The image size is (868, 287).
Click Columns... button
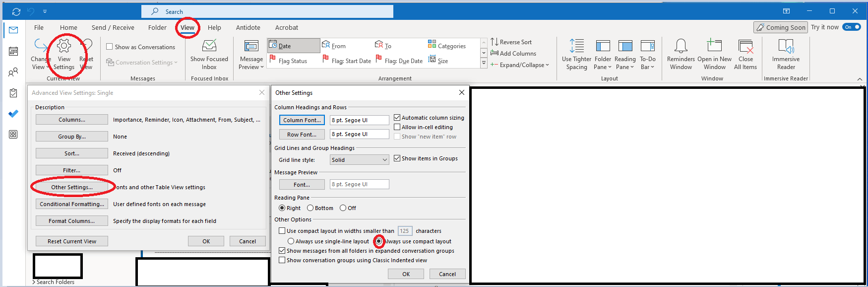[72, 120]
